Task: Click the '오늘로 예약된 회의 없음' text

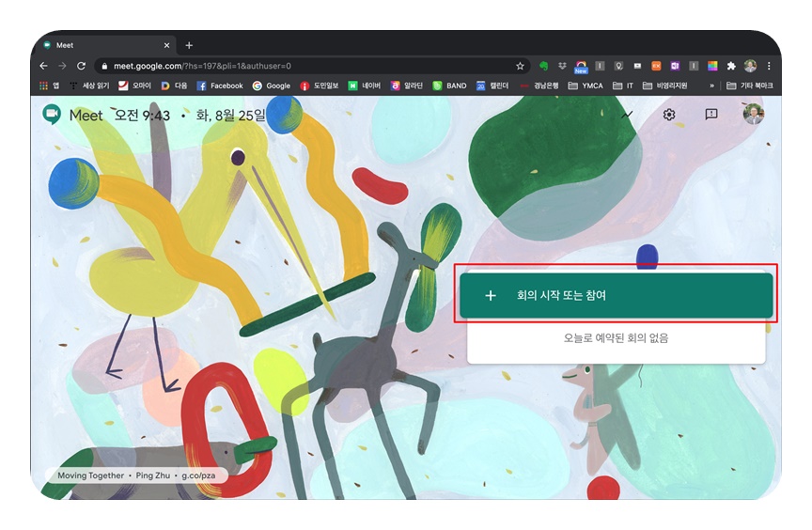Action: (x=617, y=338)
